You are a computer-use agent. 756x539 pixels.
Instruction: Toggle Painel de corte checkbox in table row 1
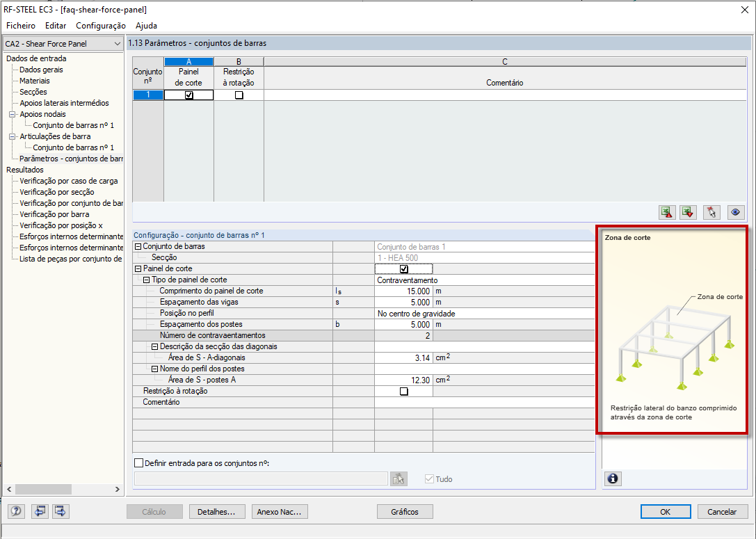pyautogui.click(x=189, y=95)
